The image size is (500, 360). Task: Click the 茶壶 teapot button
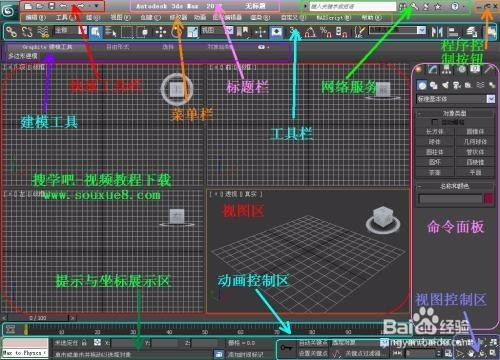434,172
